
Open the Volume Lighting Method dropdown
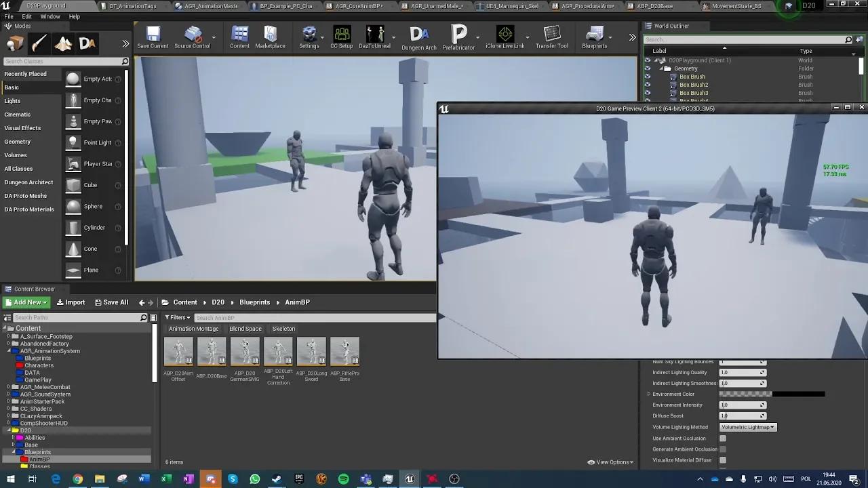click(747, 427)
